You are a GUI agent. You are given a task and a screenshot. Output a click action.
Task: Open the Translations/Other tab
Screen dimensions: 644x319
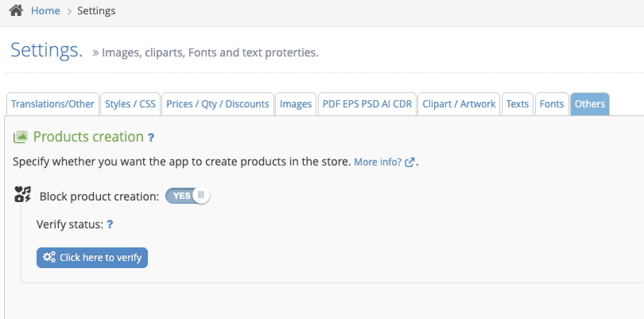point(52,104)
